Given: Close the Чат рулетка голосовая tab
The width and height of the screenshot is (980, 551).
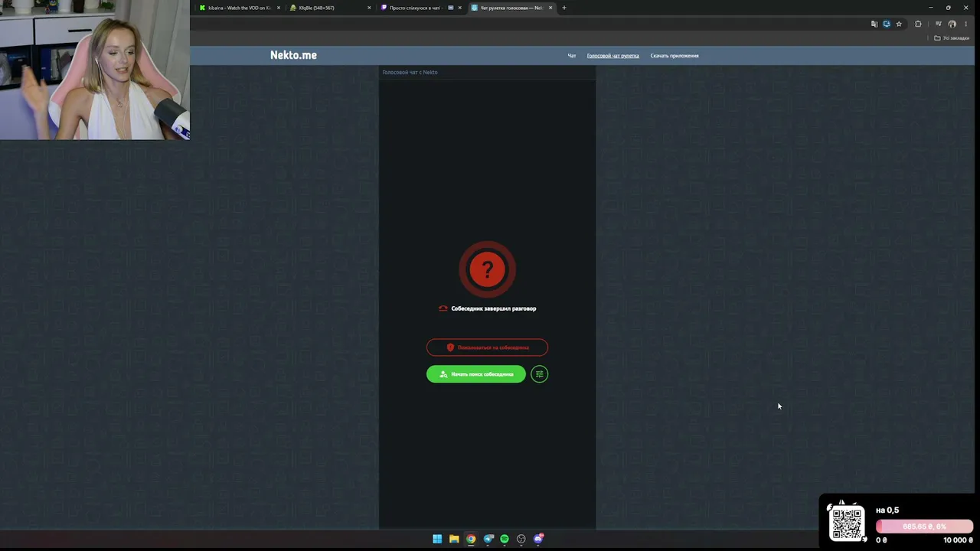Looking at the screenshot, I should click(x=550, y=8).
